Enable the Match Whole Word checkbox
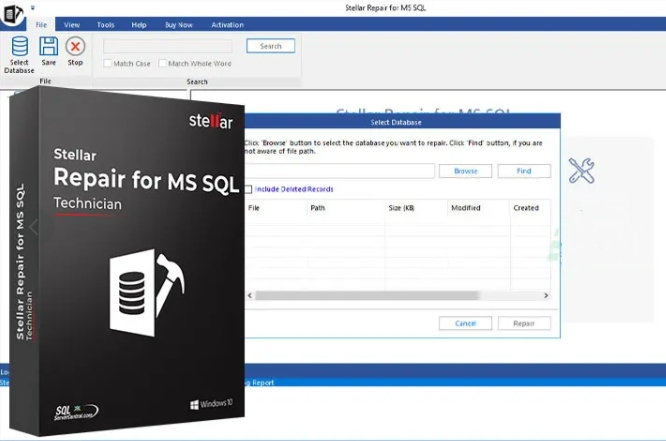Viewport: 666px width, 441px height. pos(162,63)
